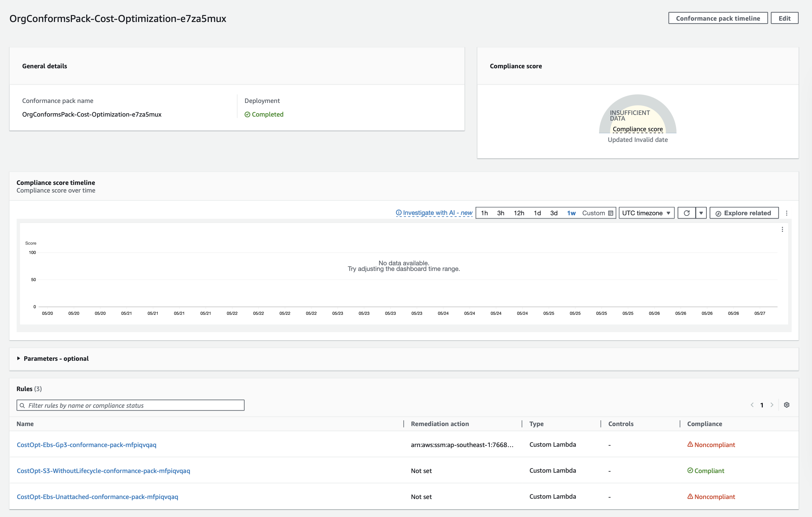Image resolution: width=812 pixels, height=517 pixels.
Task: Select the 1h time range
Action: tap(485, 213)
